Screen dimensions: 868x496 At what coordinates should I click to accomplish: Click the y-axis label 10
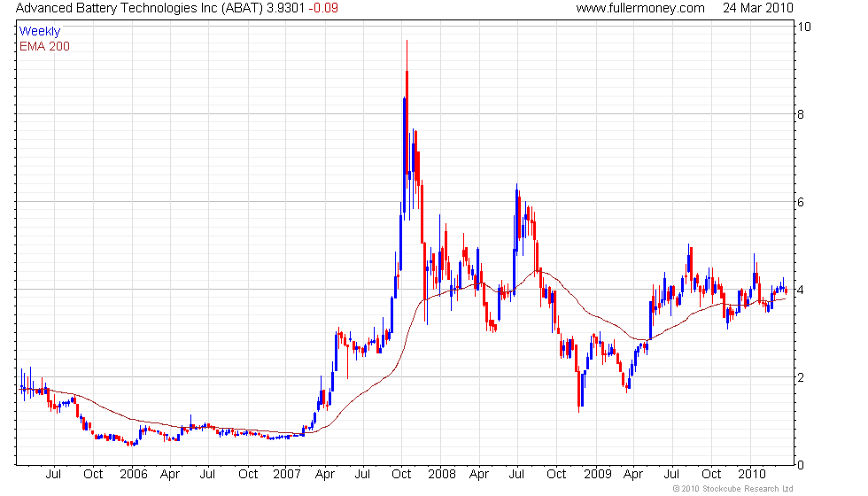[x=804, y=27]
